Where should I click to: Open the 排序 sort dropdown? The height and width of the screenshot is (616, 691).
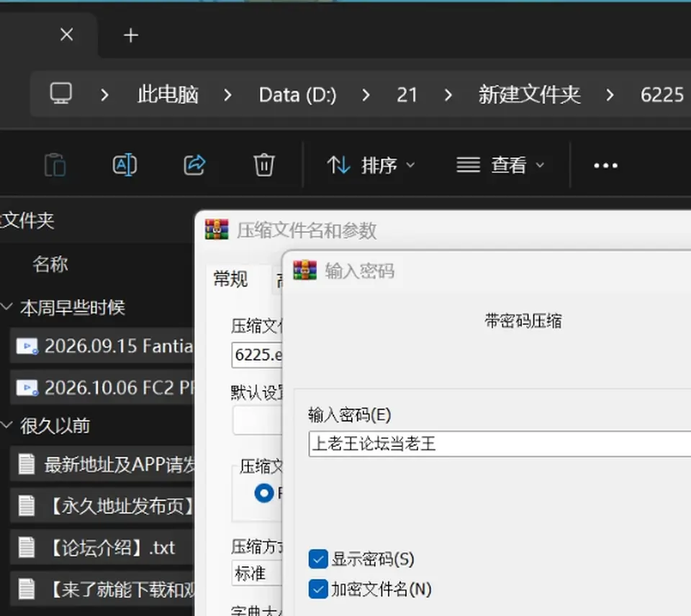[x=371, y=166]
